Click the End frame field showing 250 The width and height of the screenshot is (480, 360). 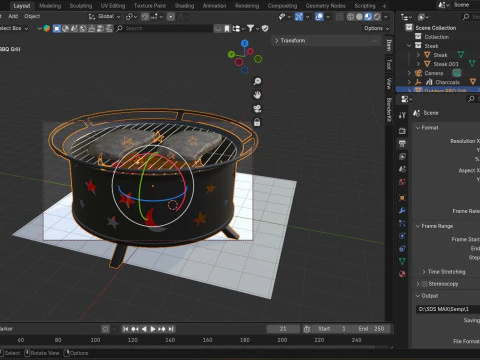(371, 329)
